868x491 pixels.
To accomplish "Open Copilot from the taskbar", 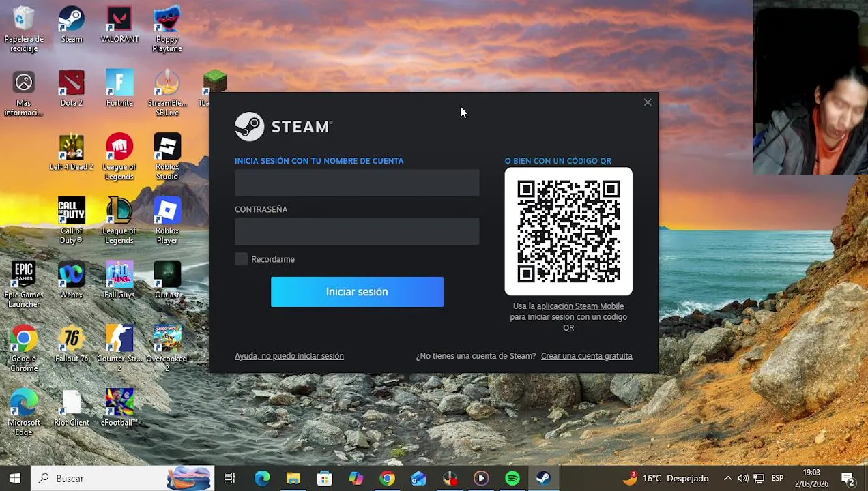I will 356,478.
